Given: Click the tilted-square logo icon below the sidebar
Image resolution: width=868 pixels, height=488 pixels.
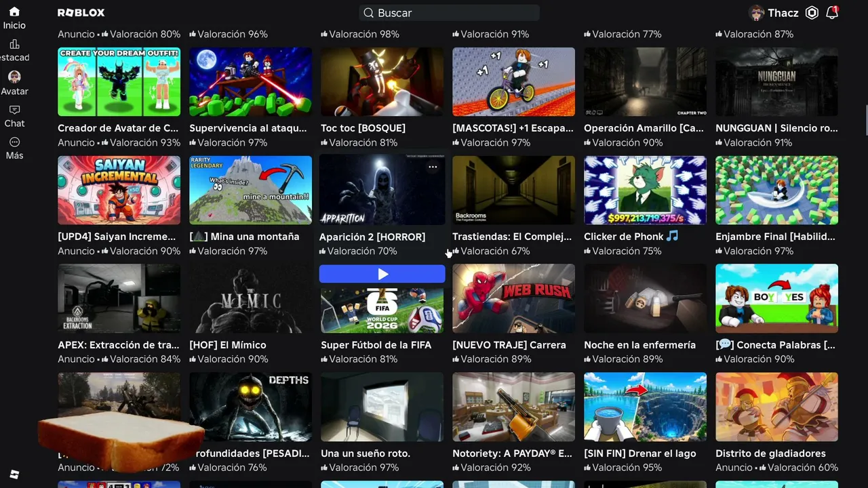Looking at the screenshot, I should pos(14,474).
